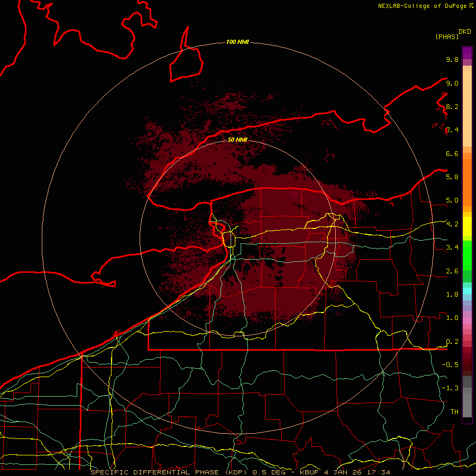Click the 5.8 value on the color scale

[452, 177]
